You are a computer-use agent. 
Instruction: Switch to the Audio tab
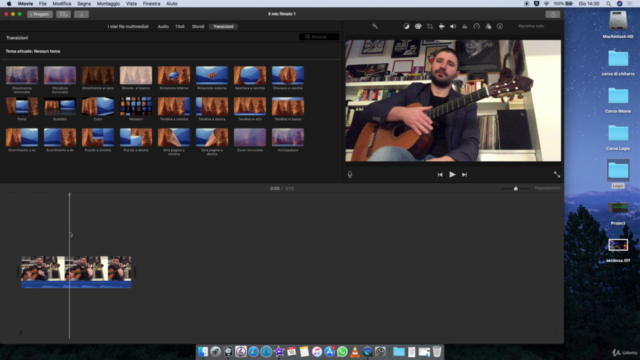pos(163,27)
